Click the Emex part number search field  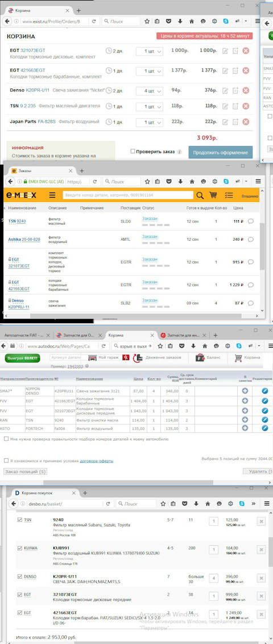coord(128,195)
